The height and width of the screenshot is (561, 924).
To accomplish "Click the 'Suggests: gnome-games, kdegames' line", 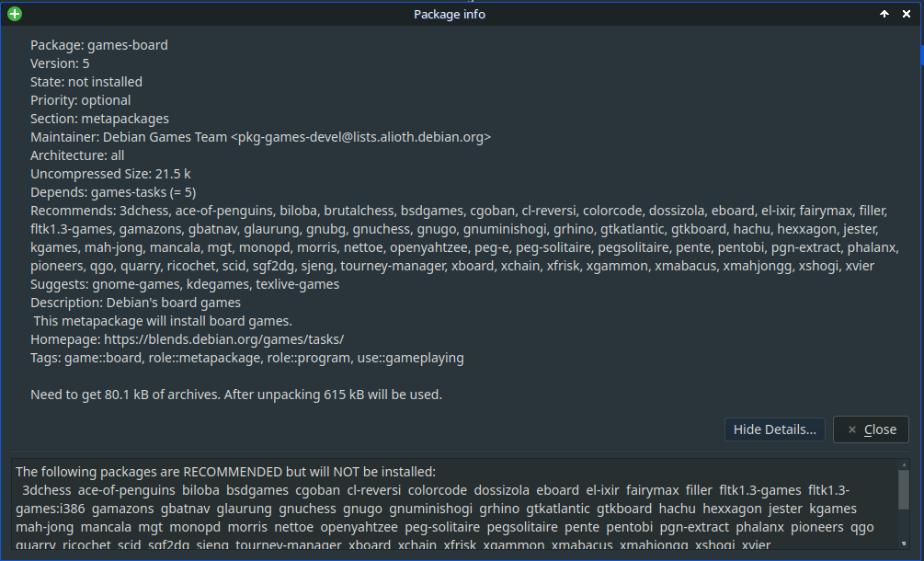I will [x=185, y=284].
